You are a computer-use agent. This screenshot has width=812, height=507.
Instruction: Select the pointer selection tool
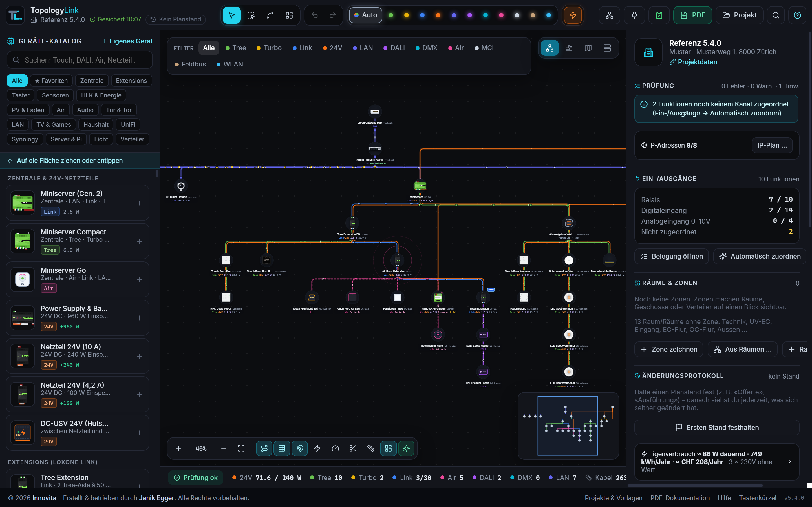[231, 15]
